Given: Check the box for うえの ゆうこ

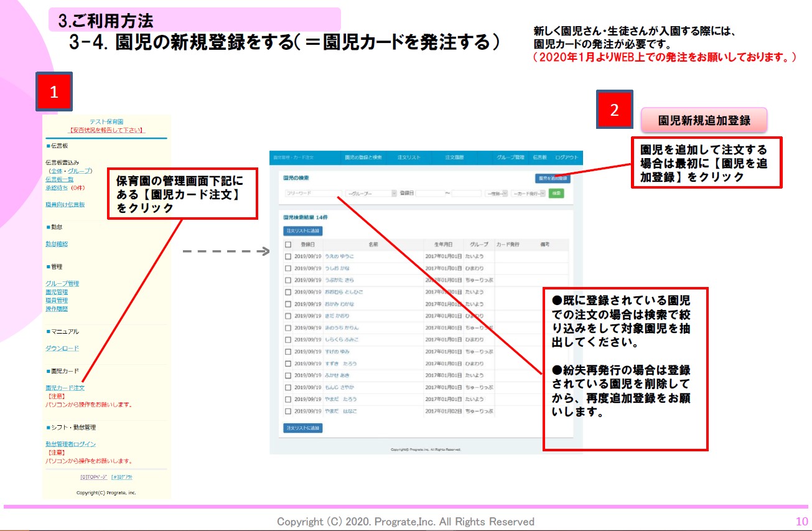Looking at the screenshot, I should pos(288,256).
